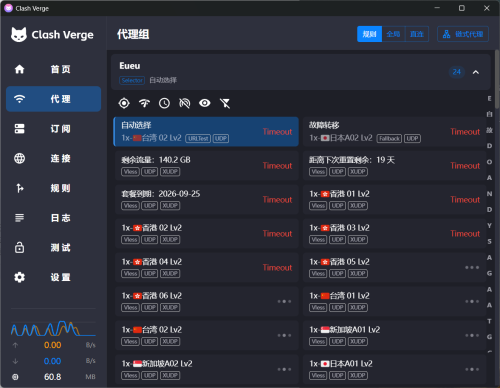Check delay dots on 香港 05 card

pos(472,268)
